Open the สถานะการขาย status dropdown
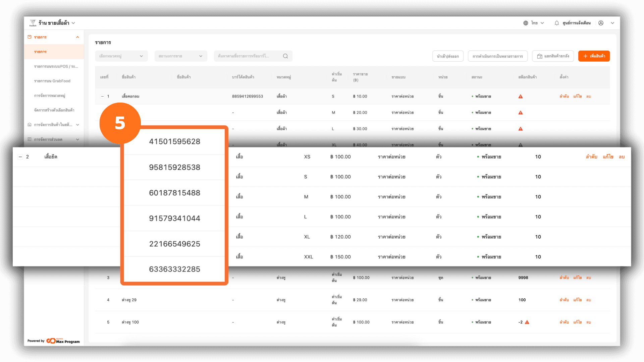This screenshot has width=644, height=362. [x=180, y=56]
